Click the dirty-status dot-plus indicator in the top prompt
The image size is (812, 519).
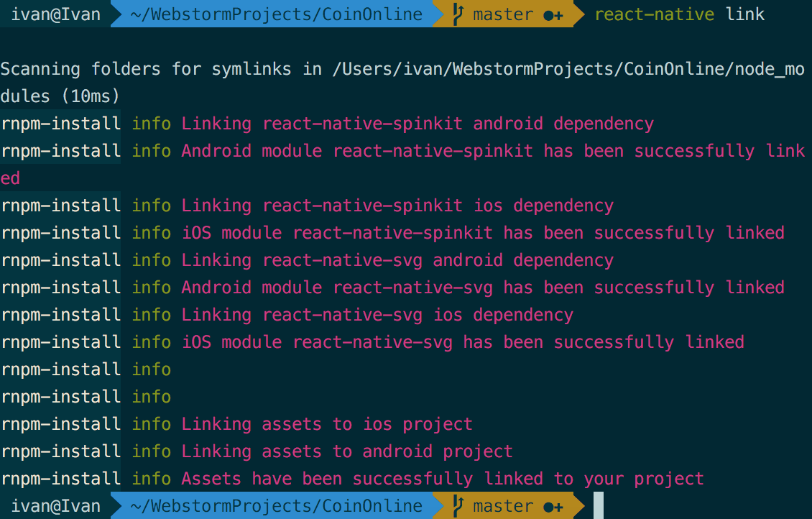click(x=553, y=16)
